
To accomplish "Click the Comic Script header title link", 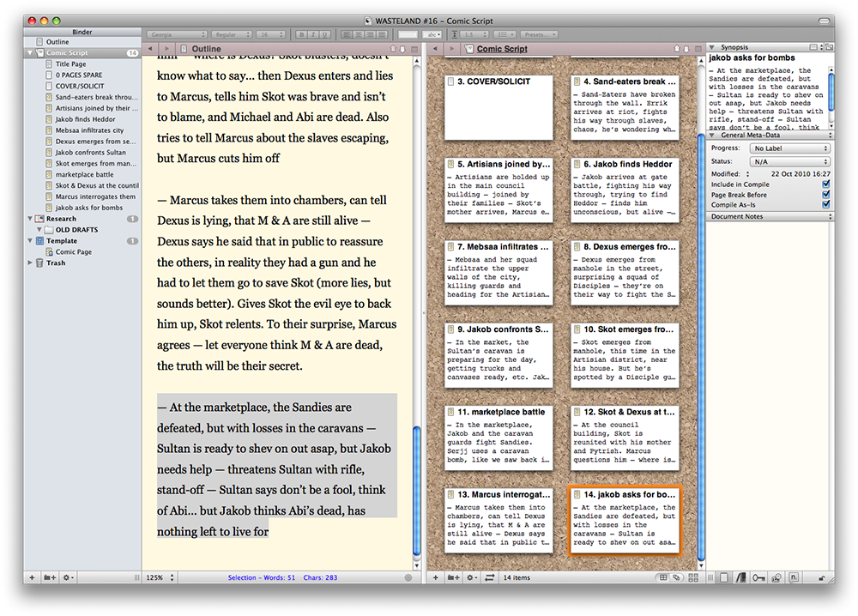I will click(502, 49).
